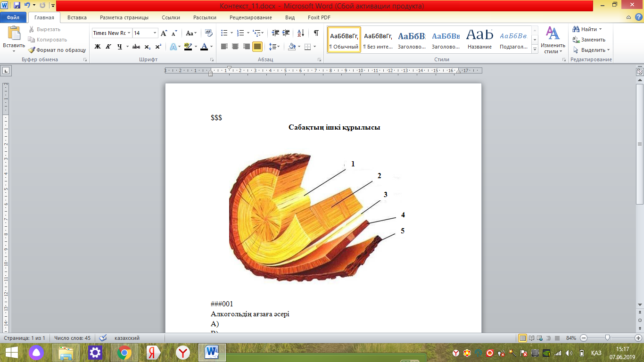Switch to the Вставка tab

(77, 17)
